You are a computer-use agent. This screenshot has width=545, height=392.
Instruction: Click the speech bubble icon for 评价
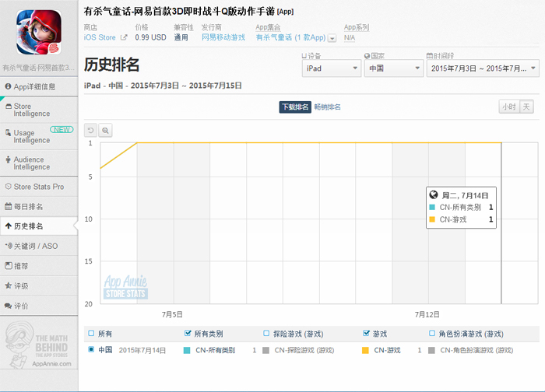(9, 306)
